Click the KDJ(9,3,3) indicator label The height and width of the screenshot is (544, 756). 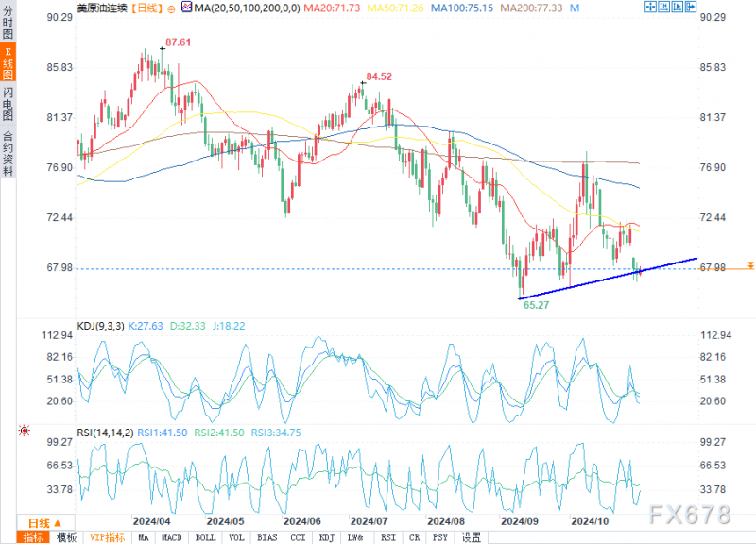pyautogui.click(x=100, y=326)
